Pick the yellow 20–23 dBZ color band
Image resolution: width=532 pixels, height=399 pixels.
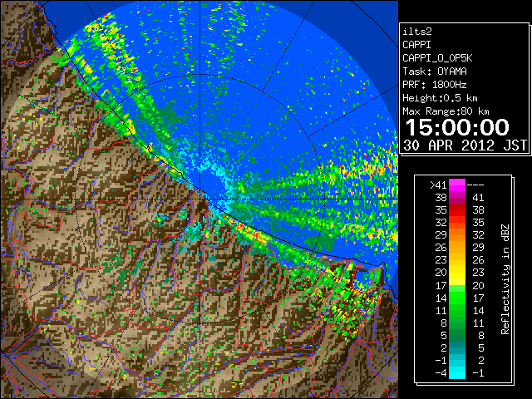point(457,273)
